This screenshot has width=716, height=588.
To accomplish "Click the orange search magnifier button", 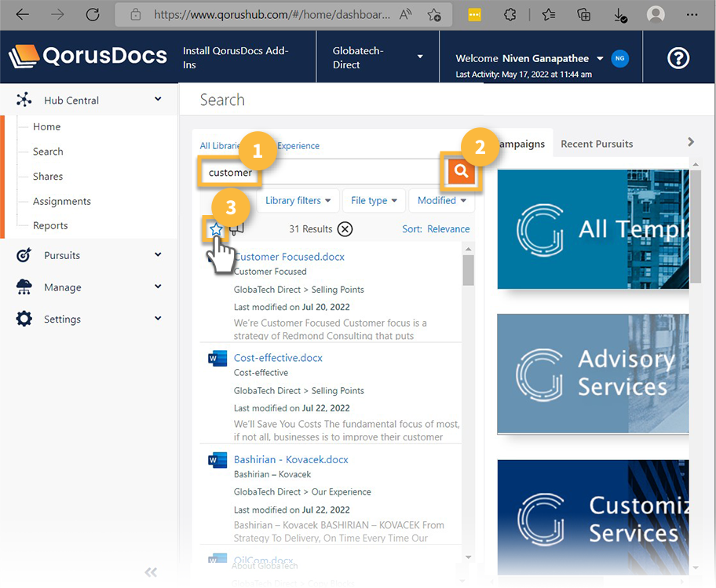I will point(461,171).
